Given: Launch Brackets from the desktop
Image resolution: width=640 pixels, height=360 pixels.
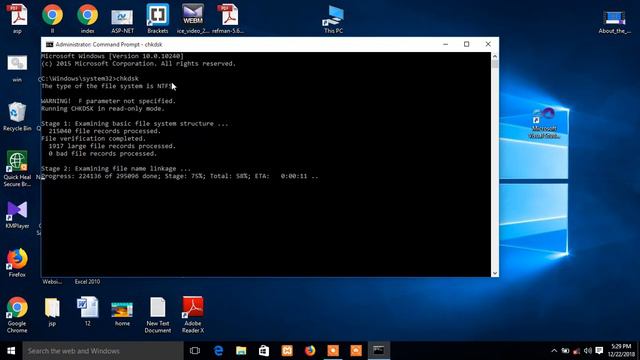Looking at the screenshot, I should (x=158, y=18).
